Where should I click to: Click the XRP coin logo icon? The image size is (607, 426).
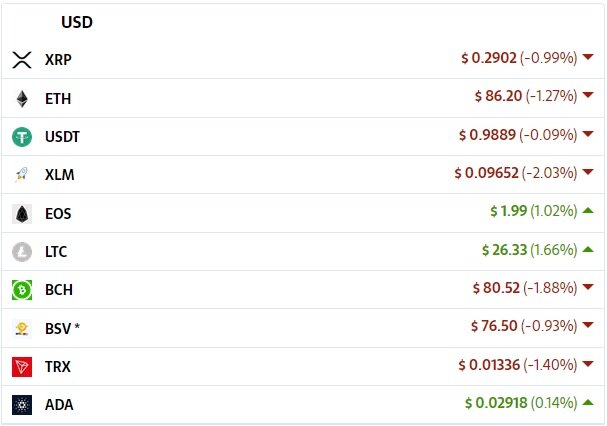[x=22, y=60]
